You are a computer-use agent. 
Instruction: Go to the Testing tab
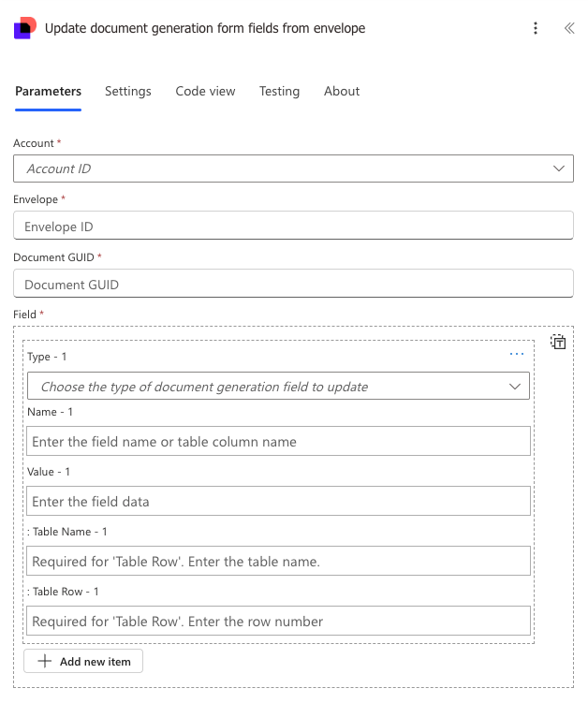tap(279, 91)
